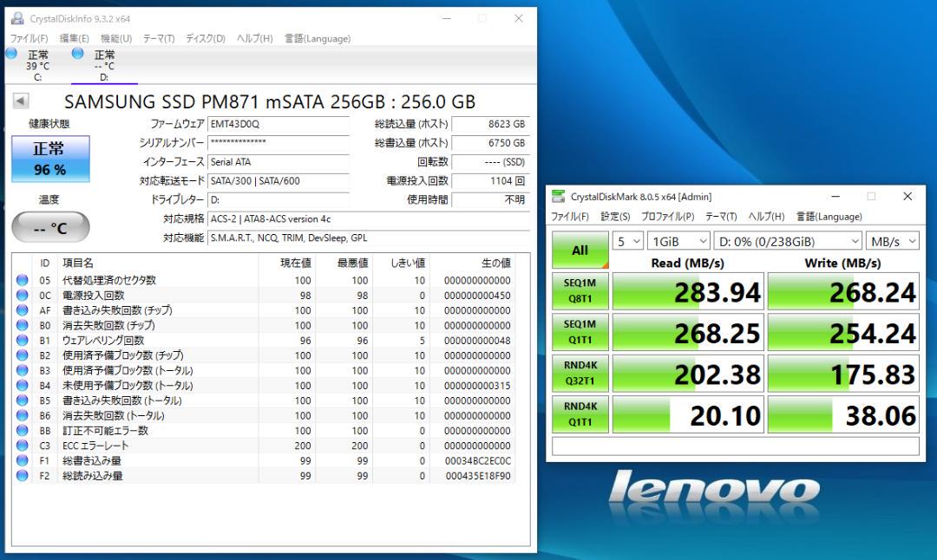Open the MB/s unit dropdown

click(892, 241)
